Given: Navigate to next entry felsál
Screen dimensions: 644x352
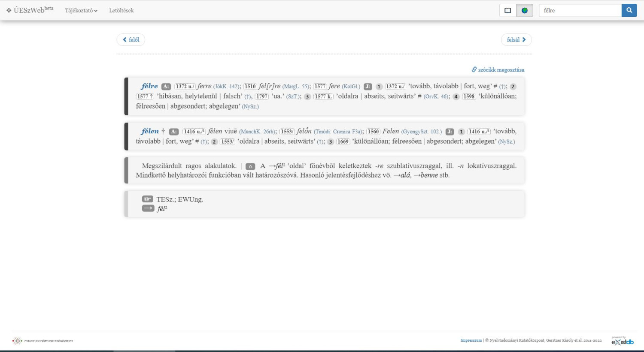Looking at the screenshot, I should click(x=516, y=39).
